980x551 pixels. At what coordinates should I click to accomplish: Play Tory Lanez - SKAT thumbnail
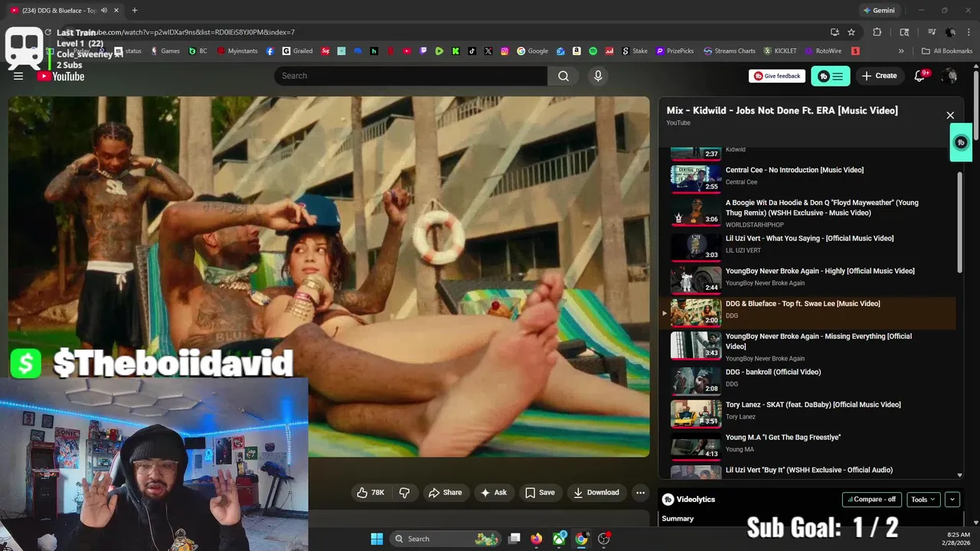696,414
